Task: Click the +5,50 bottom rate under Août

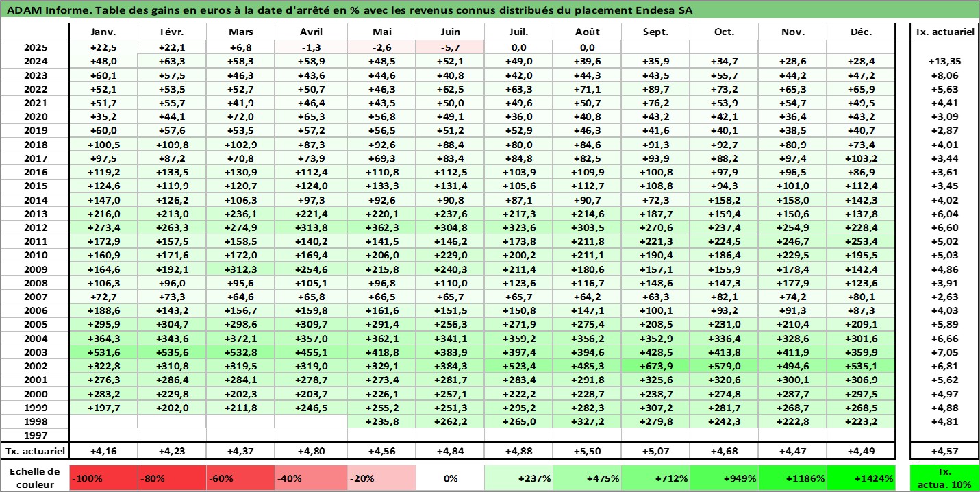Action: pos(588,451)
